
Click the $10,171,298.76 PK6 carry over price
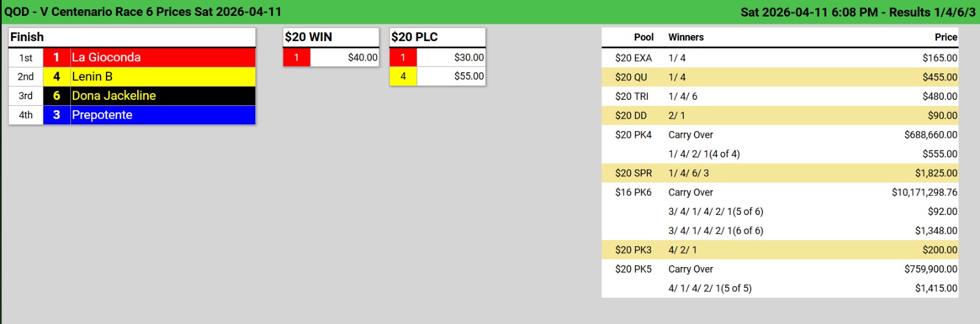click(x=924, y=192)
